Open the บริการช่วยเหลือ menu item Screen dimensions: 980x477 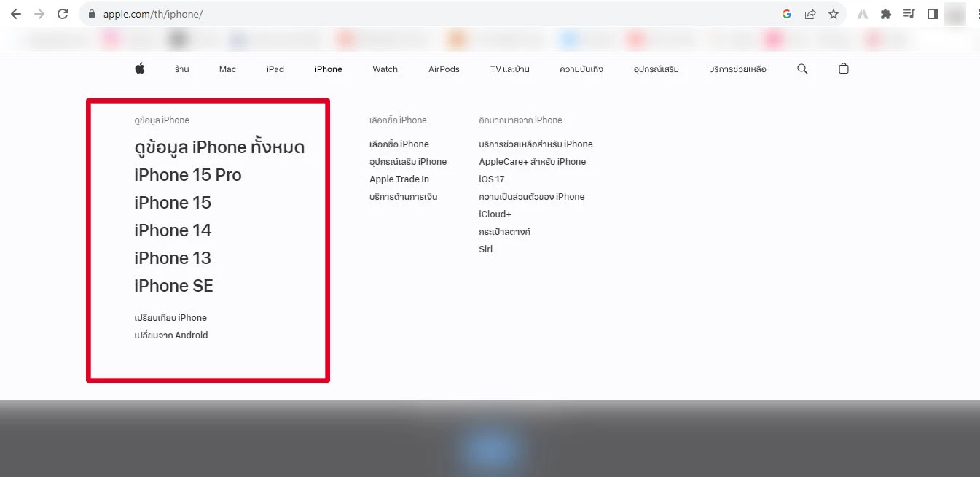point(737,69)
